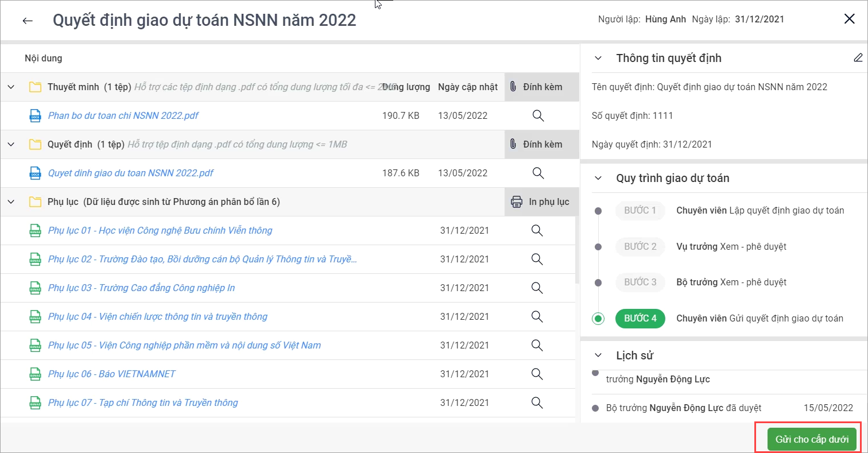View Phụ lục 06 Báo VIETNAMNET via magnifier

[537, 374]
